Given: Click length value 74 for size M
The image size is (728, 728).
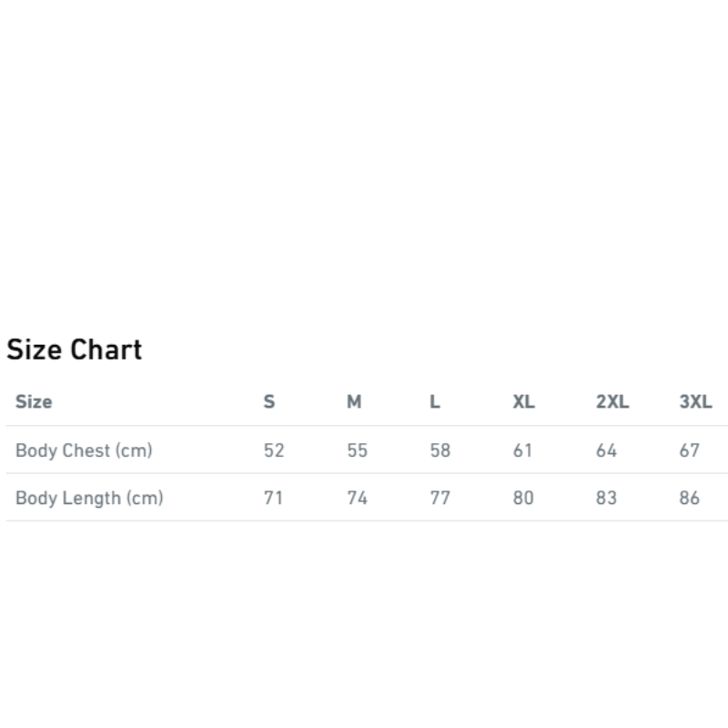Looking at the screenshot, I should 358,498.
